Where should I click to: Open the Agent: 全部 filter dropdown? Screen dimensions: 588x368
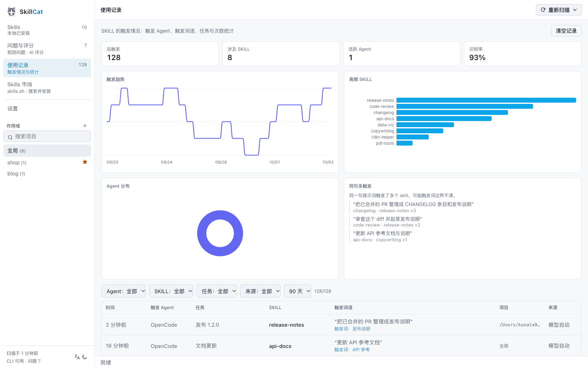click(124, 291)
